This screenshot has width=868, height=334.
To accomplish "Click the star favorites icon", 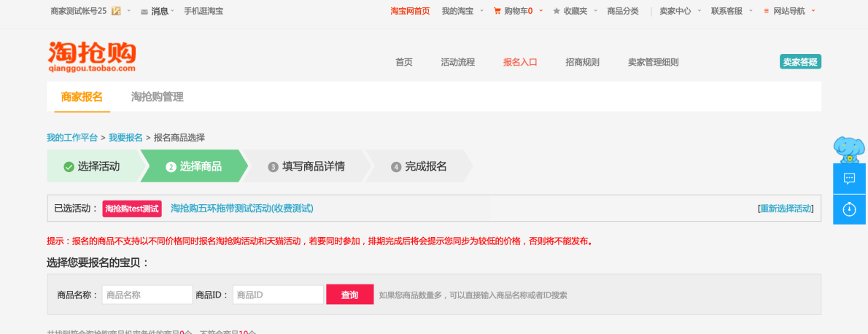I will pyautogui.click(x=557, y=10).
